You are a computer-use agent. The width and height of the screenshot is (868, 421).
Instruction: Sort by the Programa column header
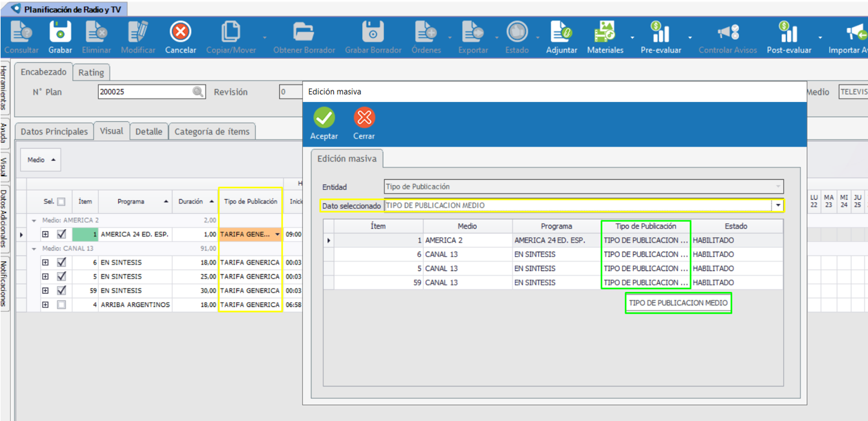coord(135,201)
